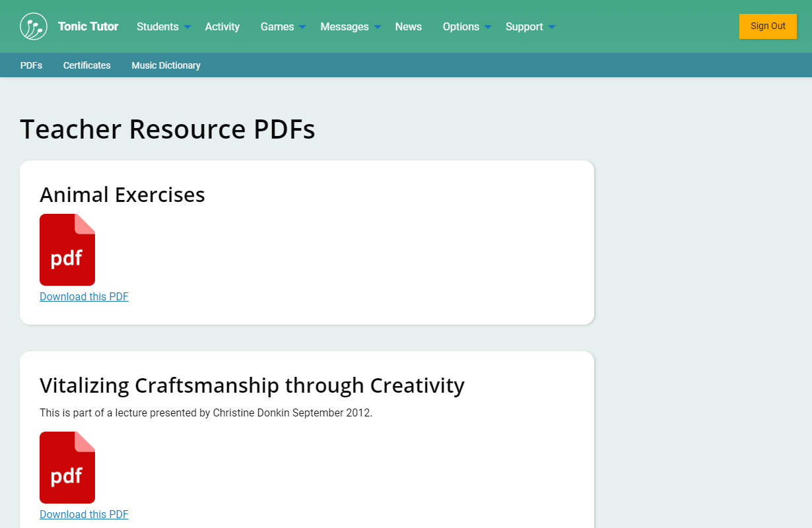Download the Vitalizing Craftsmanship PDF via link
The image size is (812, 528).
click(x=84, y=515)
